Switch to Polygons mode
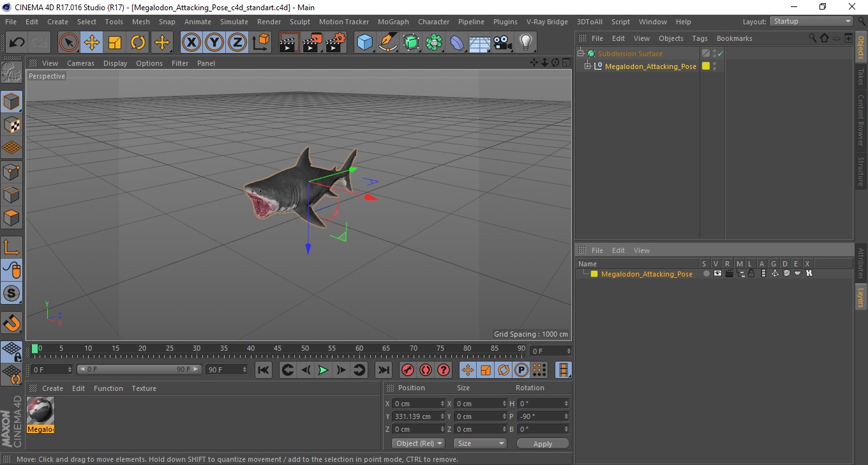 pyautogui.click(x=11, y=217)
